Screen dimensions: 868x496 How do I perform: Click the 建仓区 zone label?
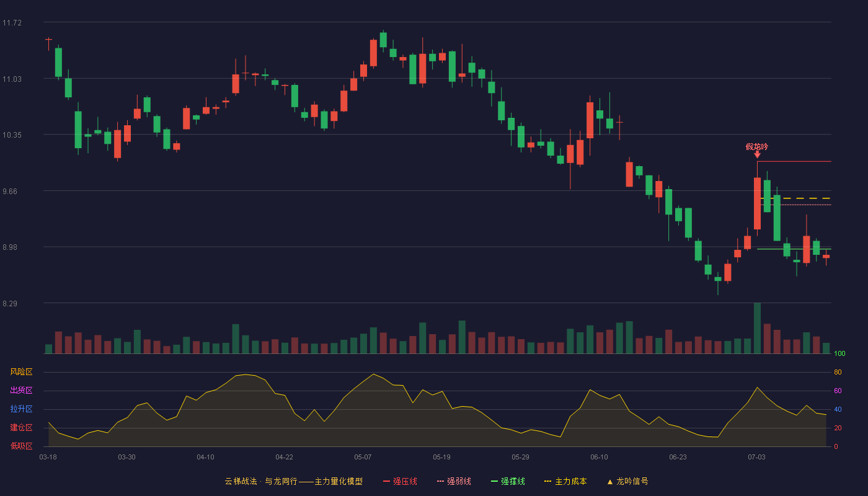[21, 428]
